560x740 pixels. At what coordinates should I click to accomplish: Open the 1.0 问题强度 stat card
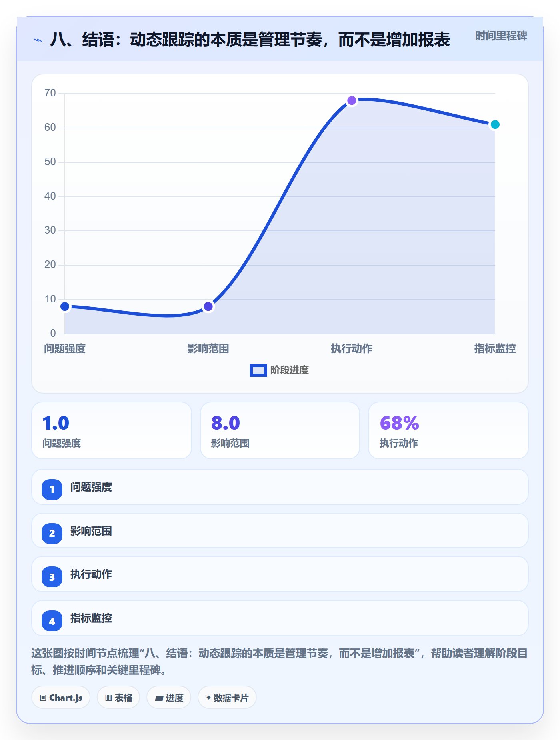112,430
